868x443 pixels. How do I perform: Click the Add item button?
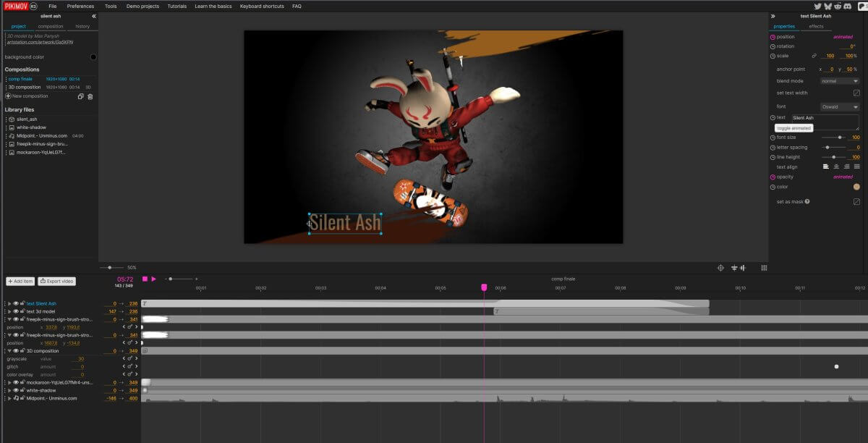point(20,281)
